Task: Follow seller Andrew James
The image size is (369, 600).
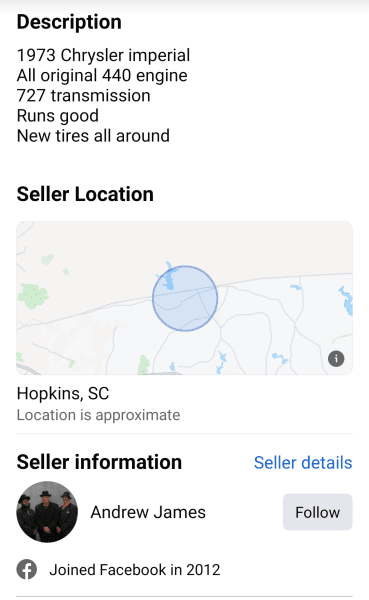Action: click(x=317, y=512)
